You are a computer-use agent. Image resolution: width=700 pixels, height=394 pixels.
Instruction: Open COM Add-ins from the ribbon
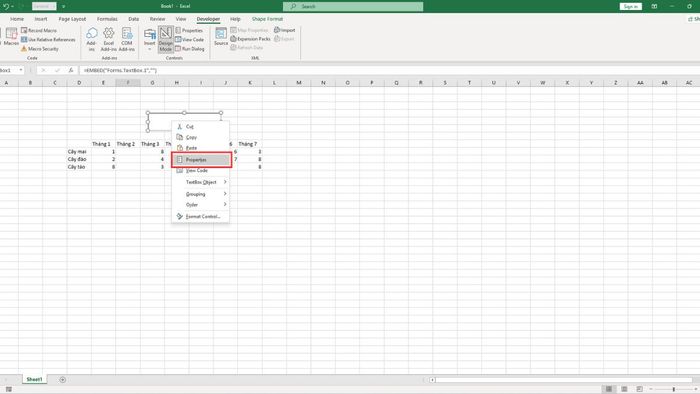click(127, 39)
